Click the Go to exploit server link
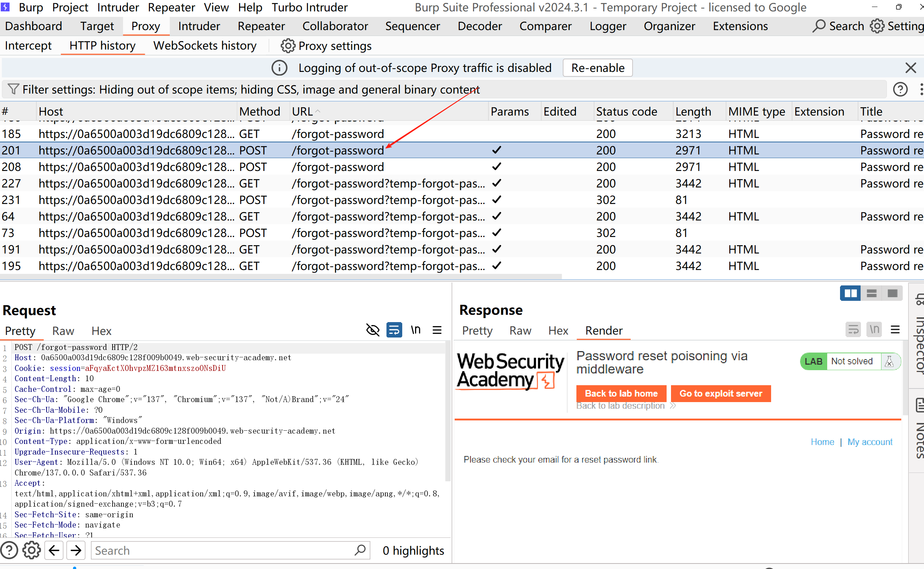Viewport: 924px width, 569px height. (720, 393)
